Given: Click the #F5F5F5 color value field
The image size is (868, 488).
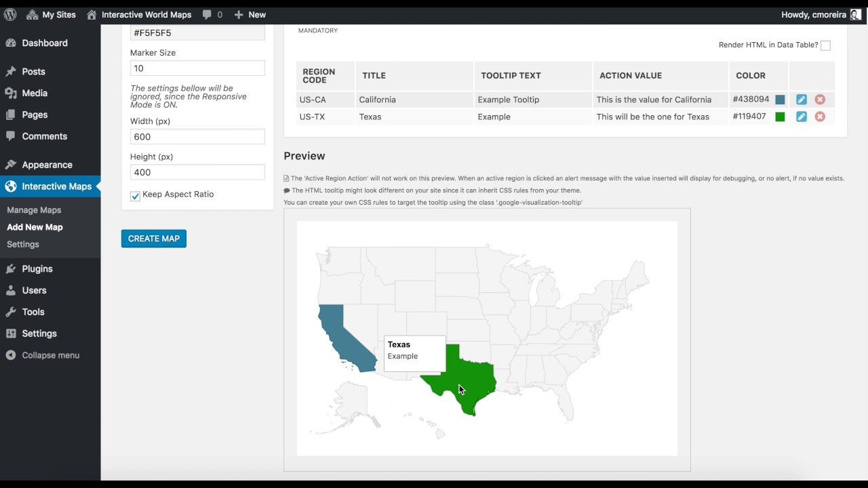Looking at the screenshot, I should click(197, 33).
